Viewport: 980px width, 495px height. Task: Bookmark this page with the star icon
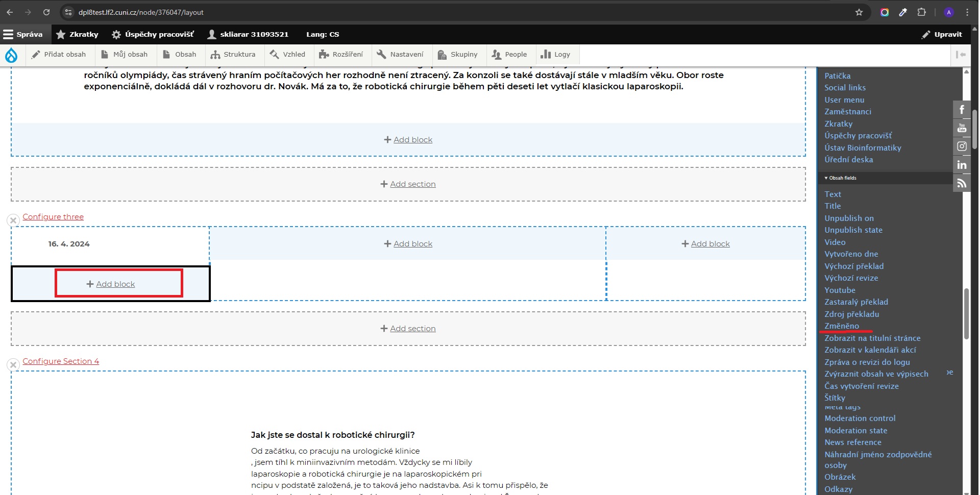(859, 12)
